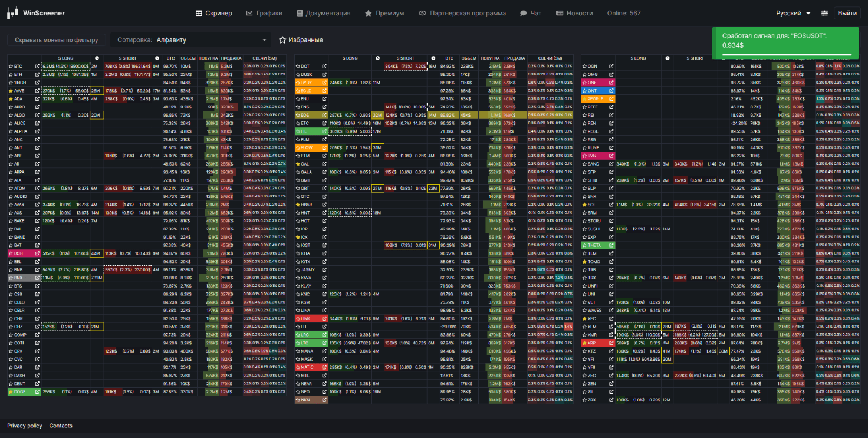Viewport: 868px width, 438px height.
Task: Click the Выйти logout button
Action: pos(847,13)
